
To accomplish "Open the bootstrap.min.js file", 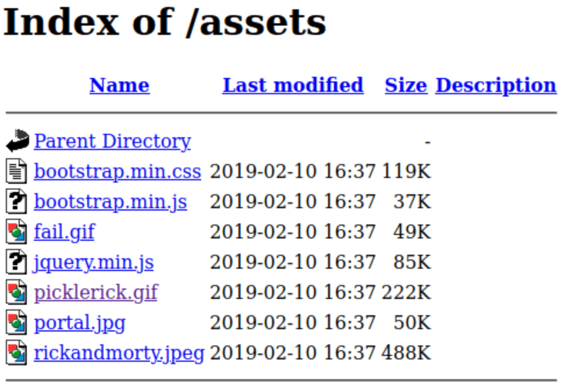I will click(x=110, y=201).
